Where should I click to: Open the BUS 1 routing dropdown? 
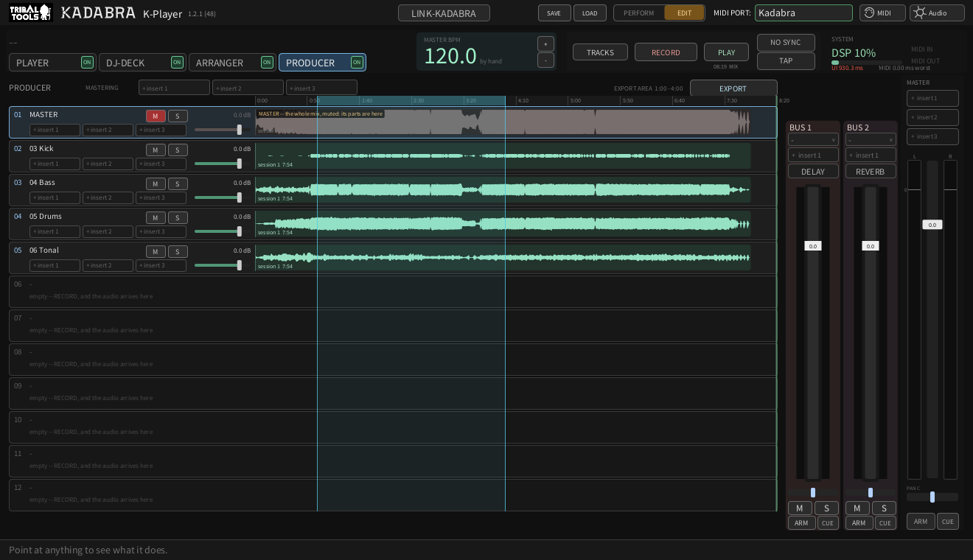click(813, 139)
